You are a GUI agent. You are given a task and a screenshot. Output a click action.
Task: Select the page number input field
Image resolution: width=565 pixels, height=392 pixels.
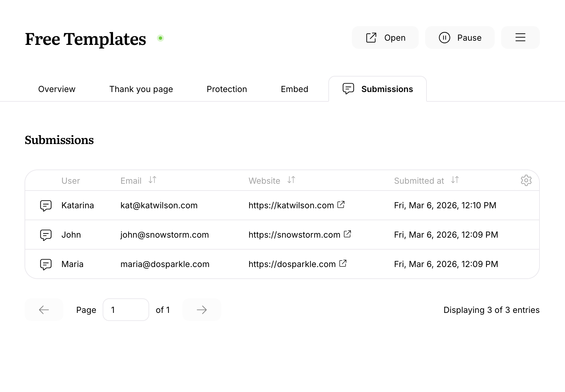(x=126, y=310)
